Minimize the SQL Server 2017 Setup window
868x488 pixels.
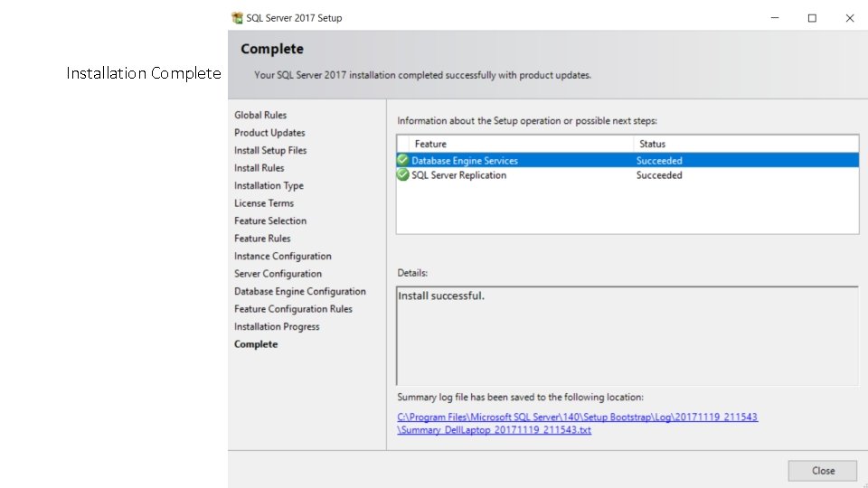(775, 18)
